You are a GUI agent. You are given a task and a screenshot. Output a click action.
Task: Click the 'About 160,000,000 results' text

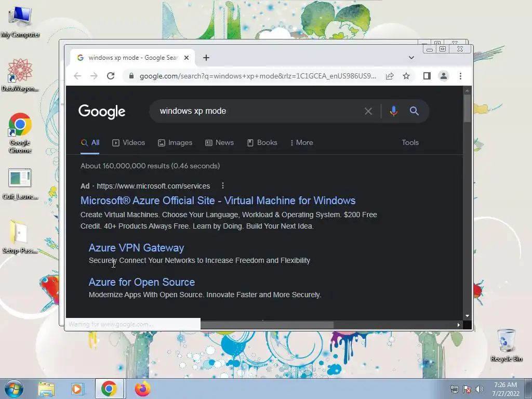point(150,166)
